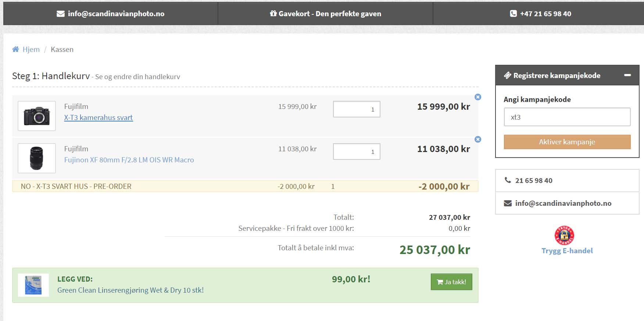644x321 pixels.
Task: Remove Fujinon XF 80mm lens from cart
Action: coord(478,139)
